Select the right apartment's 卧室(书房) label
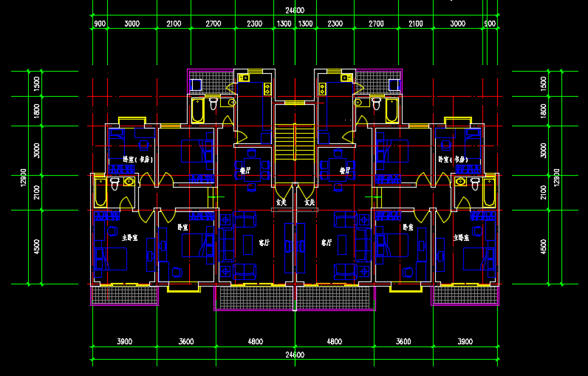Image resolution: width=588 pixels, height=376 pixels. point(454,160)
